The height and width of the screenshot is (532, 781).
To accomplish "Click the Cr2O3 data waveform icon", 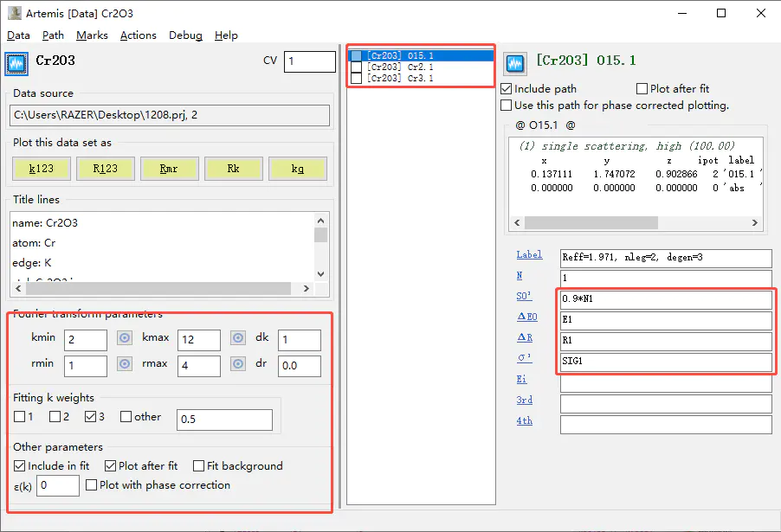I will click(16, 64).
